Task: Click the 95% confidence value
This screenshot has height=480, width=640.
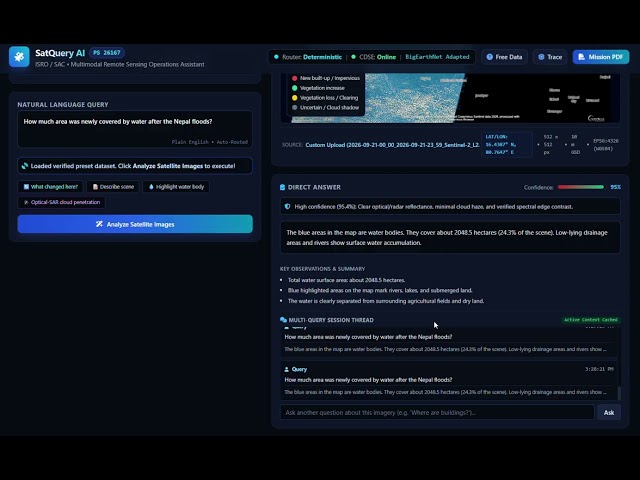Action: [616, 187]
